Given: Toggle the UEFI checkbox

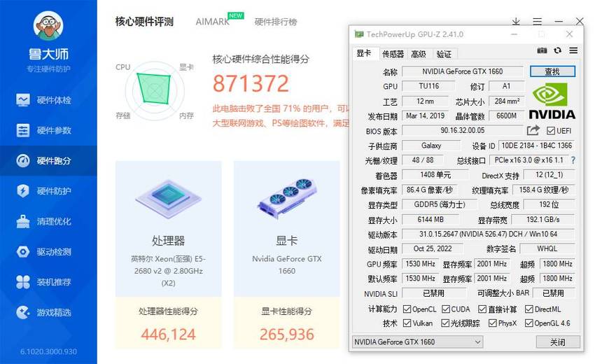Looking at the screenshot, I should click(551, 131).
